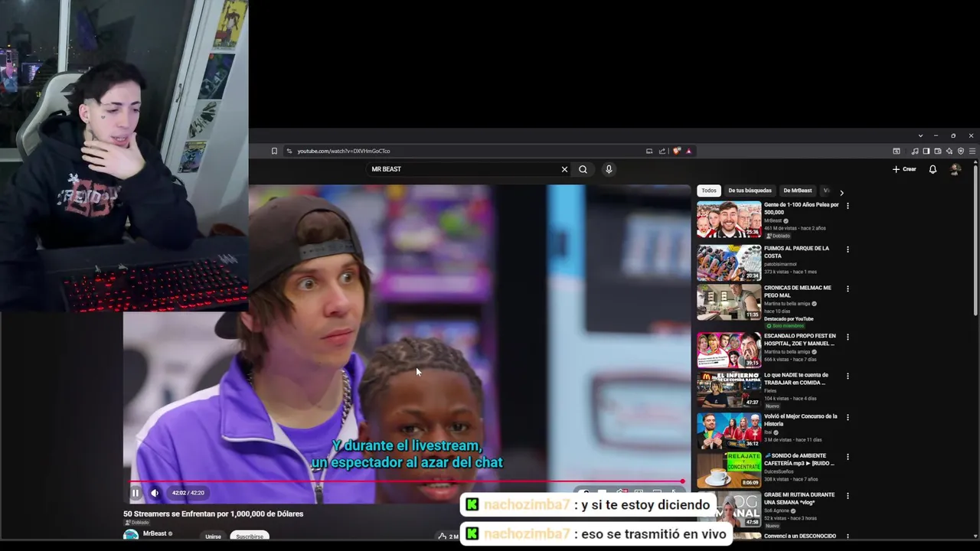Click the Doblado dubbed label under title
Image resolution: width=980 pixels, height=551 pixels.
[137, 523]
